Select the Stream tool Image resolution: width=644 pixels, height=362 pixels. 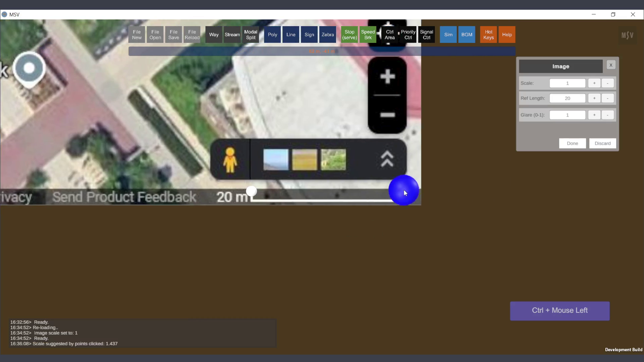click(x=232, y=35)
